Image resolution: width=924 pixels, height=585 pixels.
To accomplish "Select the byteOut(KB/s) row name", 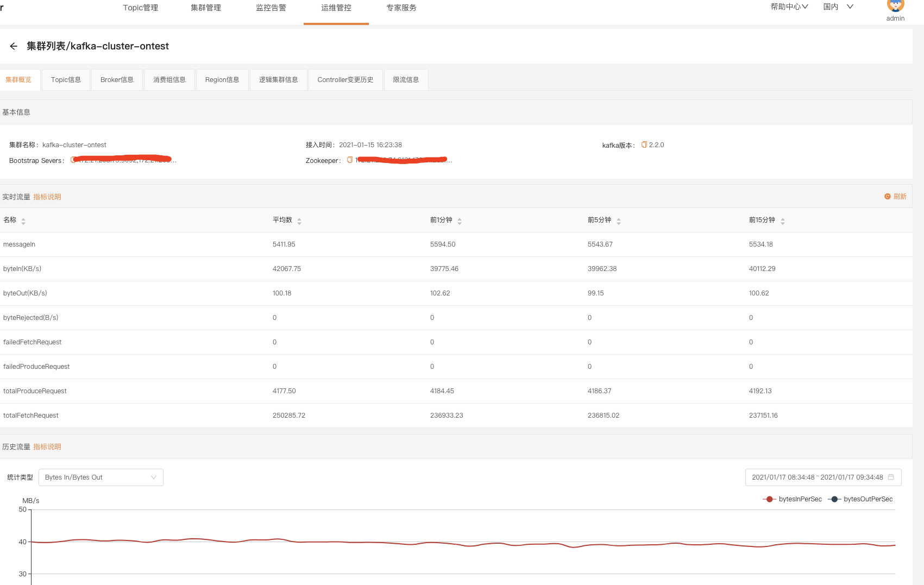I will (25, 293).
